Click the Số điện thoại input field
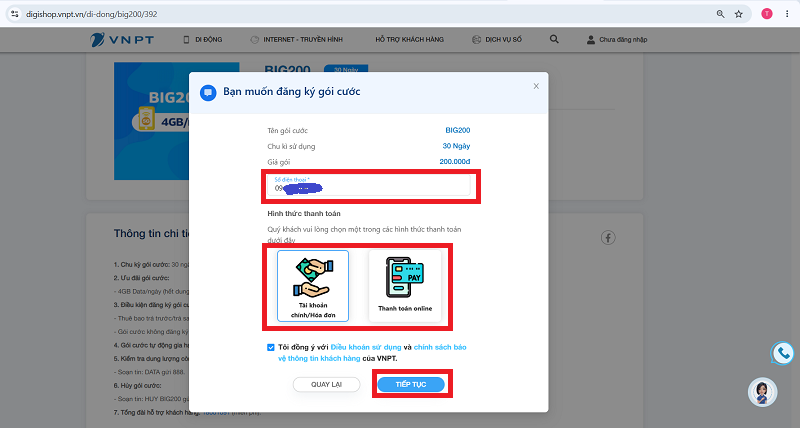The image size is (800, 428). 368,186
